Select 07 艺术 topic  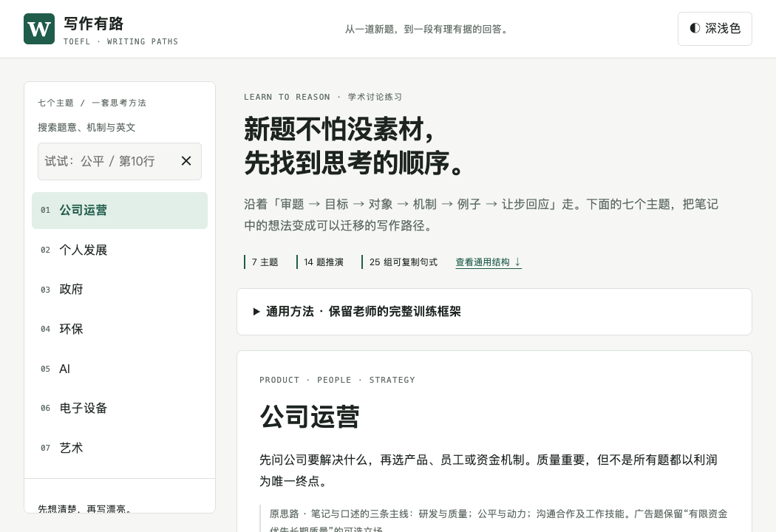(x=119, y=448)
